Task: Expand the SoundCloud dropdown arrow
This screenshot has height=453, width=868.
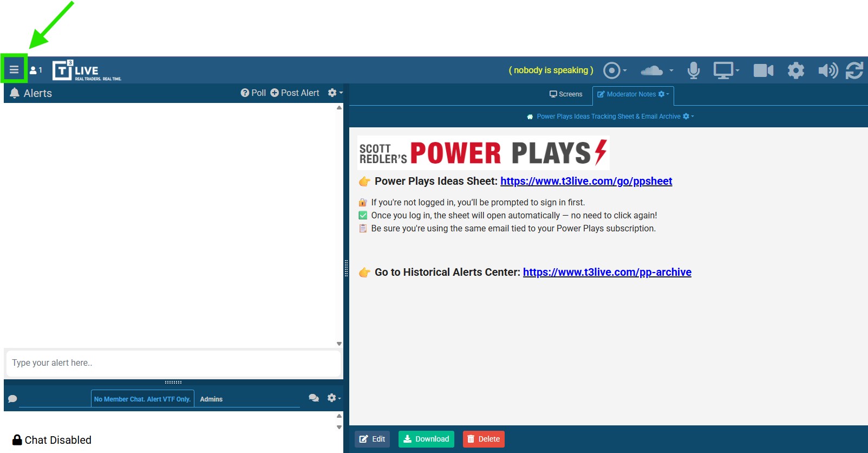Action: pyautogui.click(x=671, y=70)
